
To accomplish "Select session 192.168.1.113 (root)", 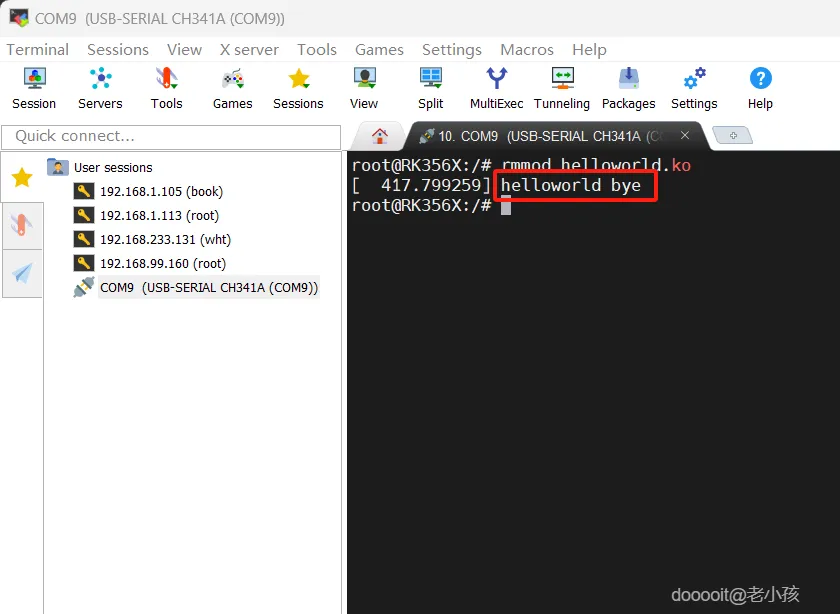I will tap(160, 215).
